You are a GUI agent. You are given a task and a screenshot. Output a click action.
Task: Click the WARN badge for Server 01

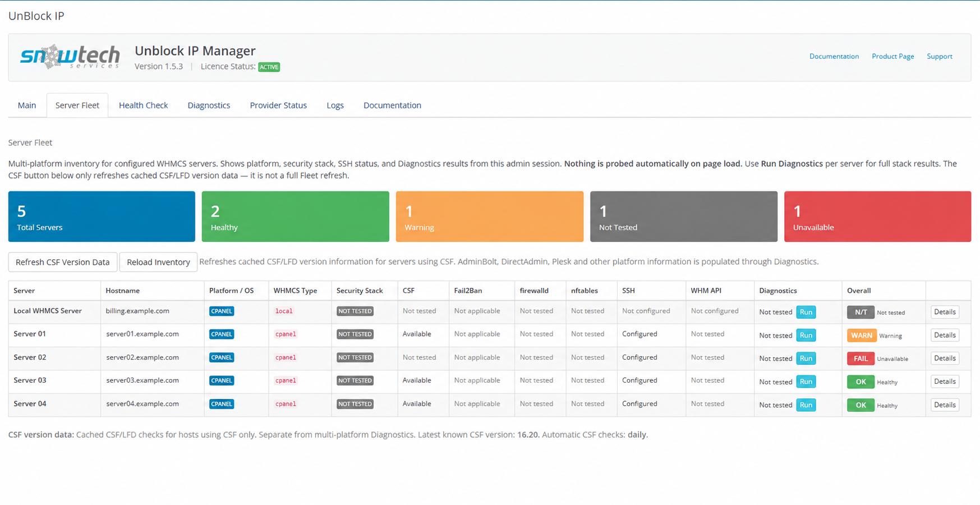click(861, 336)
